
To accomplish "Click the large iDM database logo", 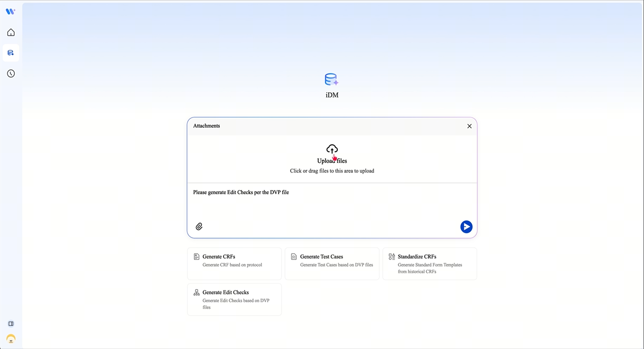I will pyautogui.click(x=331, y=80).
